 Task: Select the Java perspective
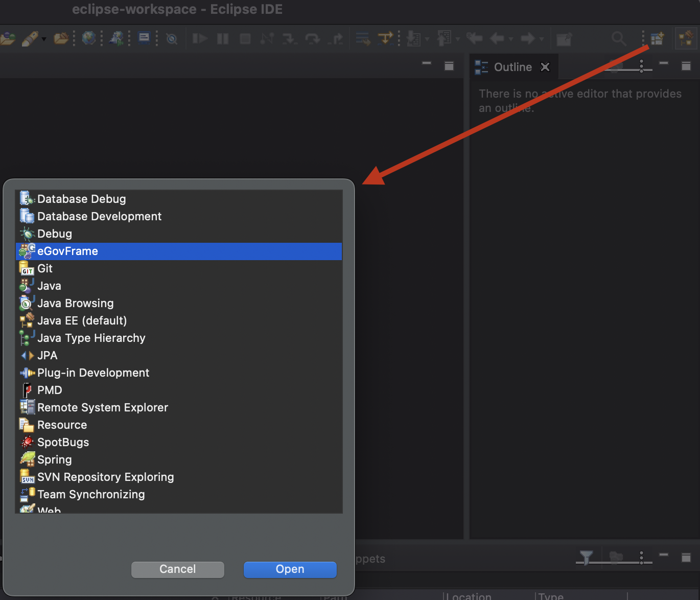[179, 286]
